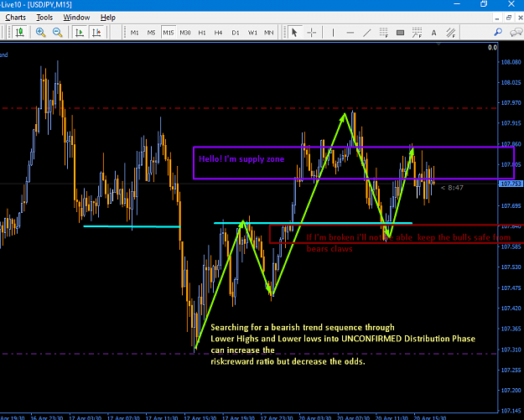Screen dimensions: 524x420
Task: Switch to M5 timeframe
Action: click(152, 33)
